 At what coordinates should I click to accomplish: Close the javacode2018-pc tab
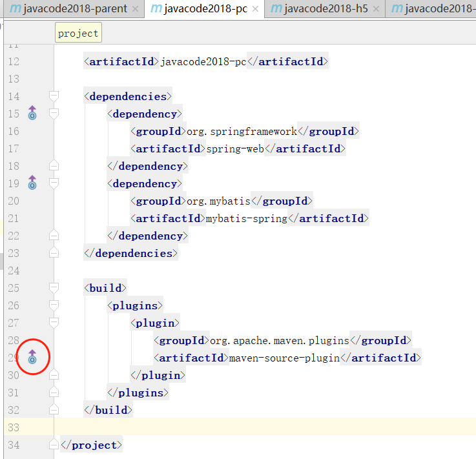pos(256,9)
